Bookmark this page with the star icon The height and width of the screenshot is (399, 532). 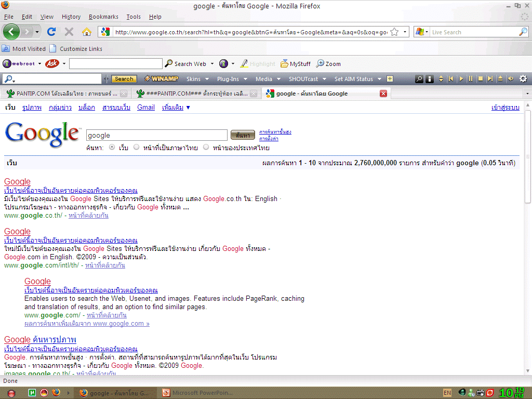pos(394,32)
